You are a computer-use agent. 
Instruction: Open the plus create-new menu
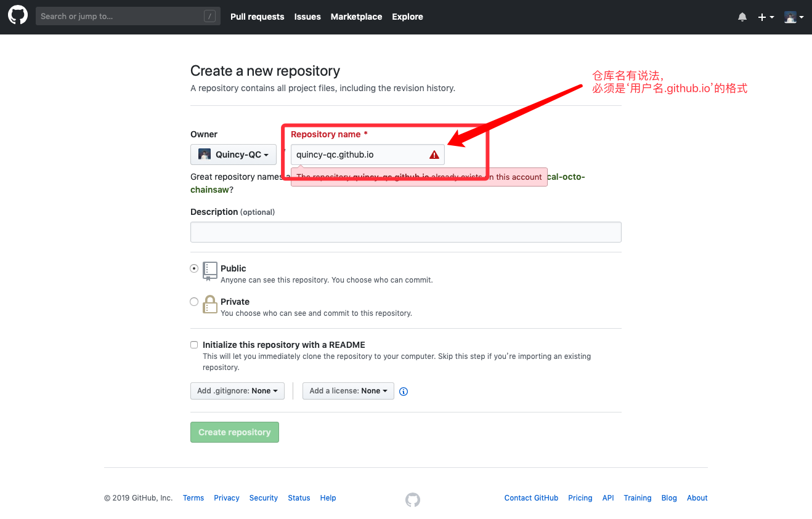coord(766,17)
